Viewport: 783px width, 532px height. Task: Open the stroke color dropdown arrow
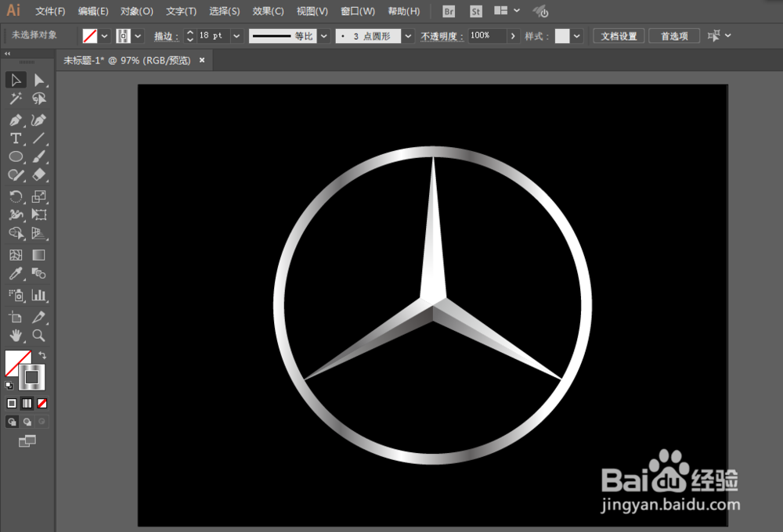click(138, 36)
